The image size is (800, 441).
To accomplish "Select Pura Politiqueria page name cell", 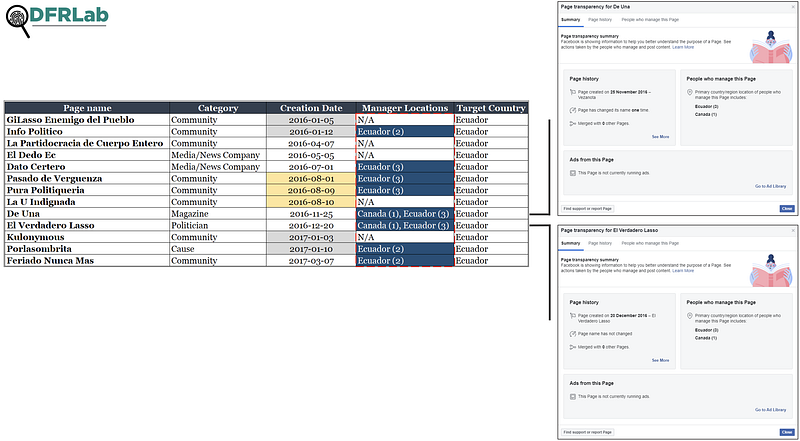I will point(87,190).
